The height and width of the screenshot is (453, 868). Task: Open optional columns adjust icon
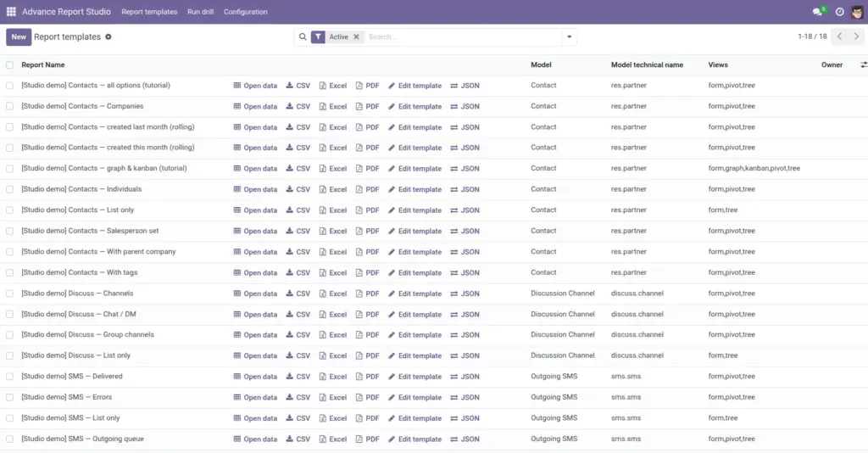point(864,64)
